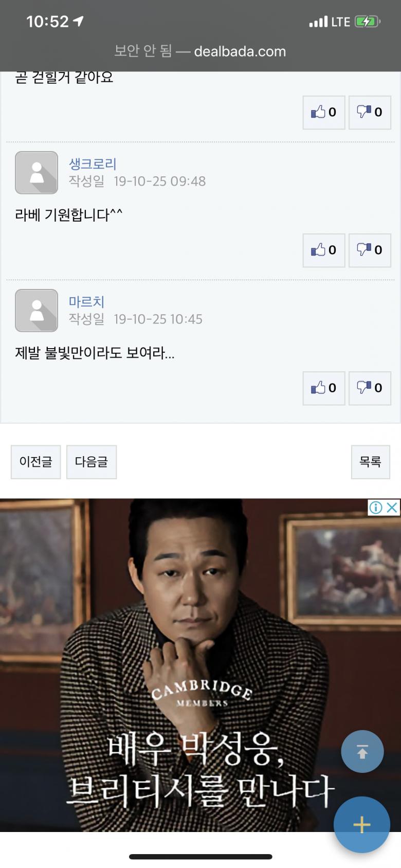Upvote the 마르치 comment
The image size is (401, 868).
pos(323,388)
